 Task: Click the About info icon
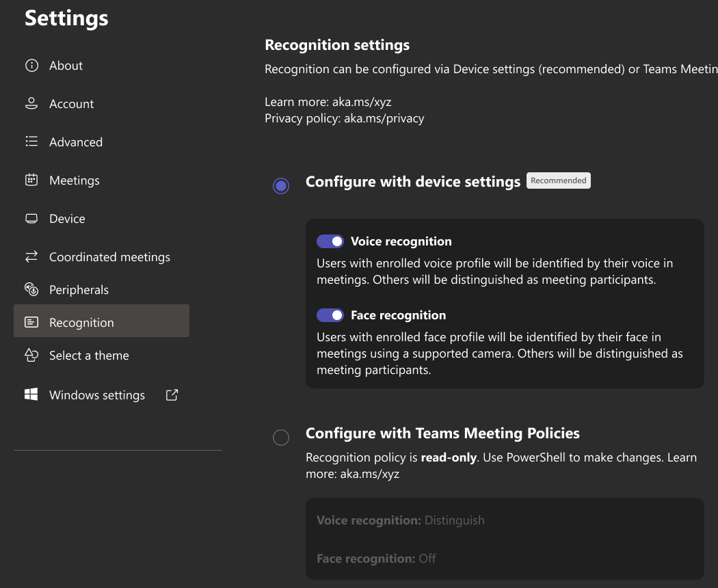pos(31,66)
